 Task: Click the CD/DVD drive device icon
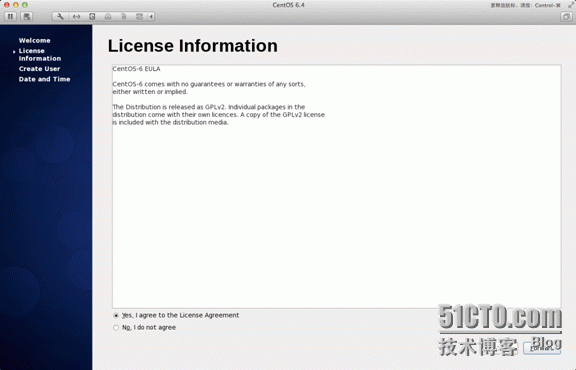click(x=108, y=17)
